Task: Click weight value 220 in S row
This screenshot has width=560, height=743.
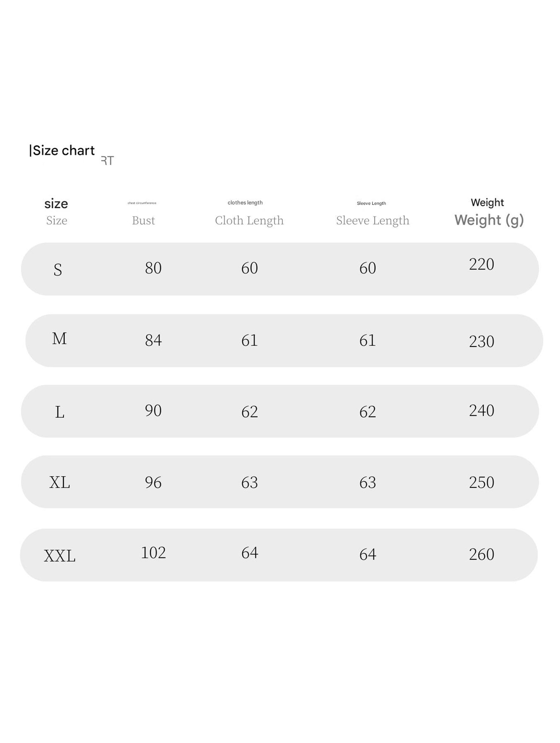Action: 481,264
